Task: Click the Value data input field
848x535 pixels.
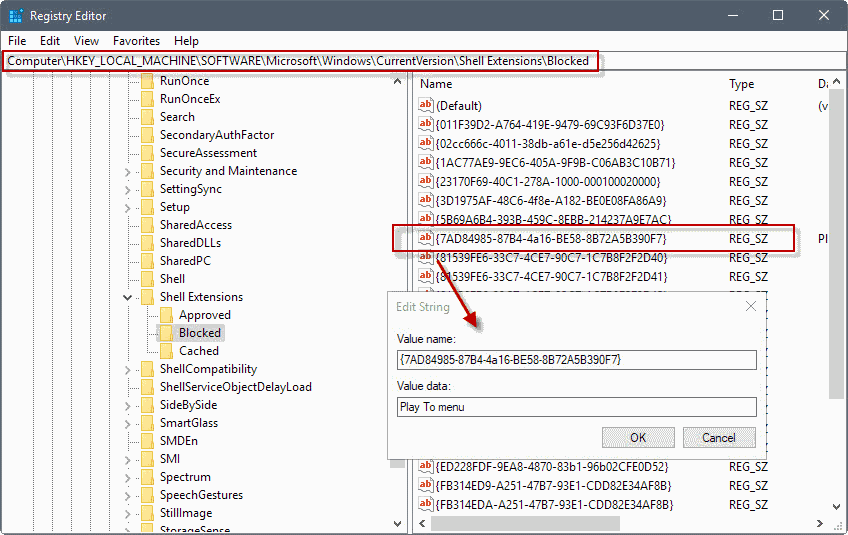Action: click(577, 407)
